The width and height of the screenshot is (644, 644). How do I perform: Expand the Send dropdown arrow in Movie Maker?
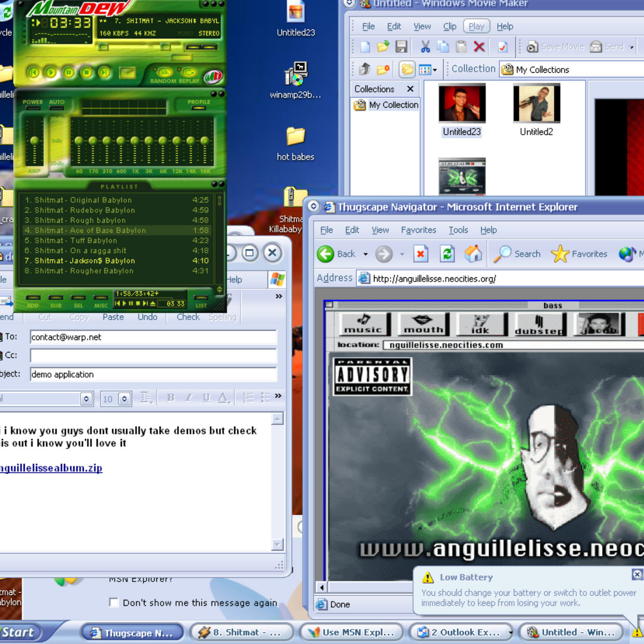(x=632, y=47)
